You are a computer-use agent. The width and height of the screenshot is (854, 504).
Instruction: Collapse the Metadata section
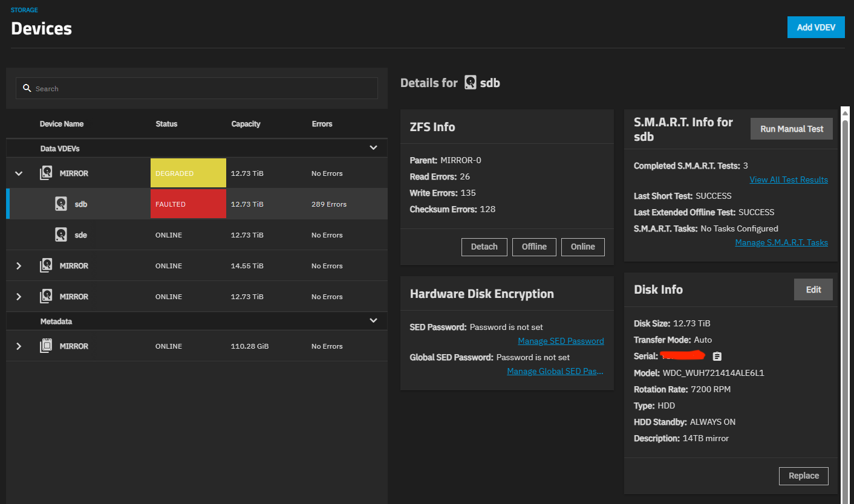[373, 321]
